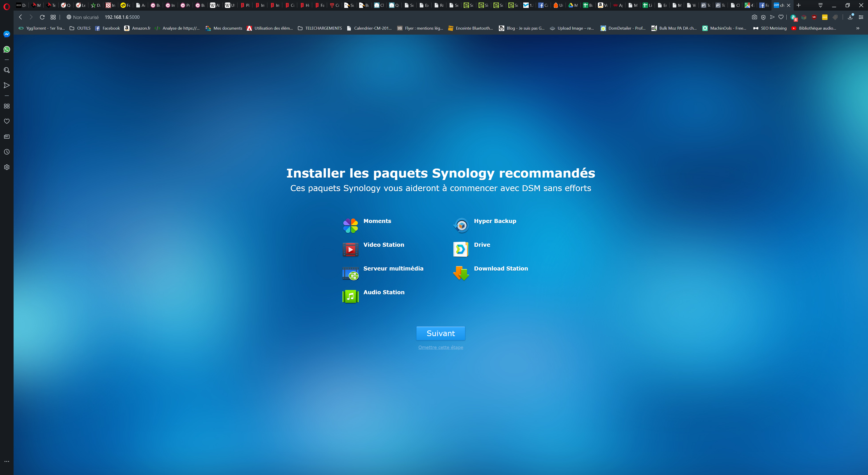Open the TELECHARGEMENTS bookmarks folder

(320, 28)
